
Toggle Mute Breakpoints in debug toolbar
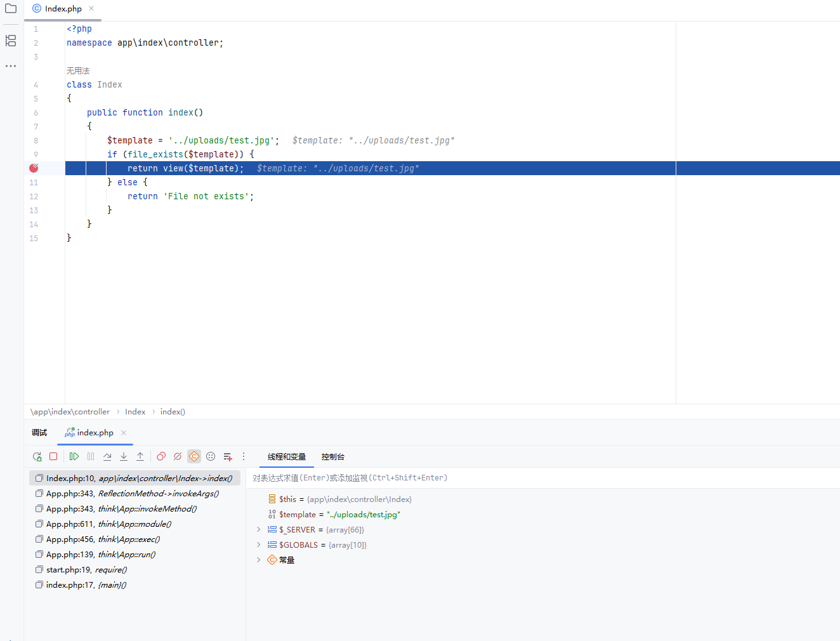177,456
